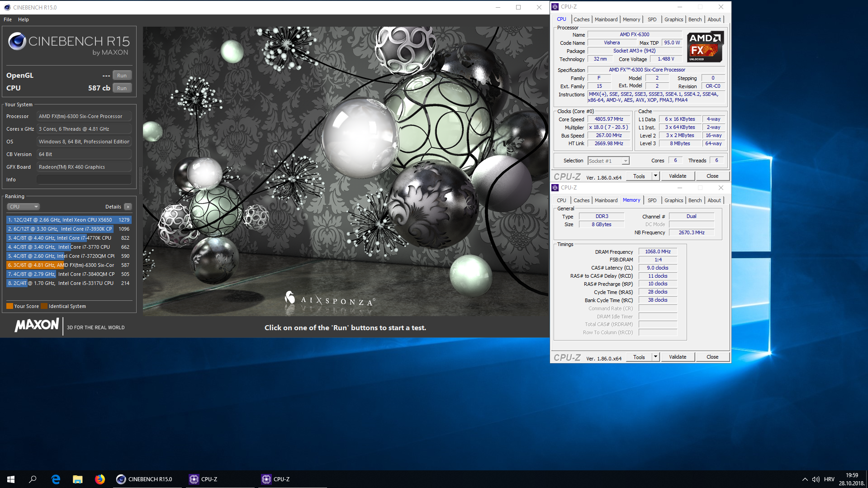Open Graphics tab in upper CPU-Z
This screenshot has width=868, height=488.
point(674,19)
